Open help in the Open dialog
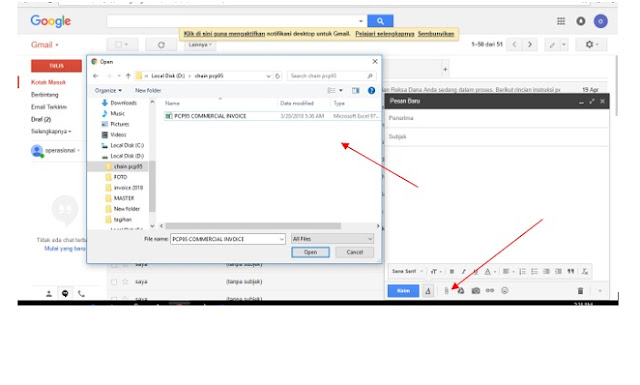 pos(371,91)
